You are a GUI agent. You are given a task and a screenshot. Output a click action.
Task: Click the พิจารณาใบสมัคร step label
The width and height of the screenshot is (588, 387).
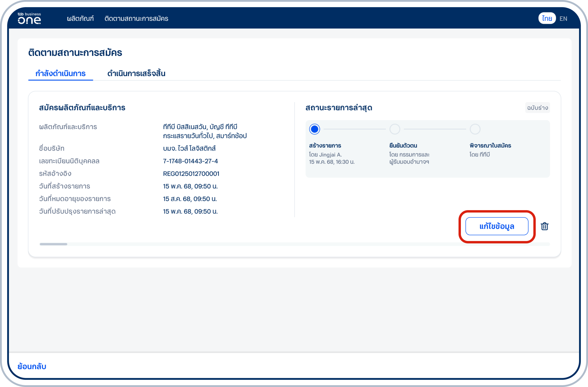pyautogui.click(x=490, y=145)
